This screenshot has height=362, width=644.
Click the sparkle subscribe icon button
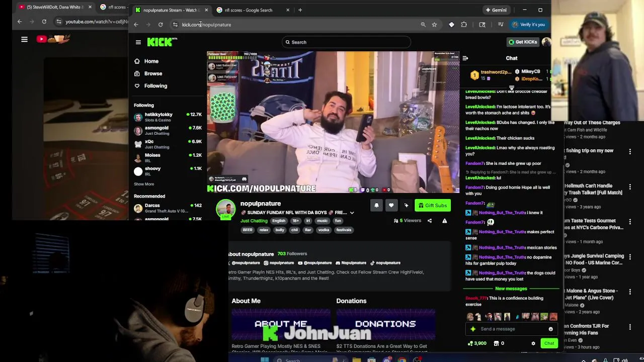(406, 205)
